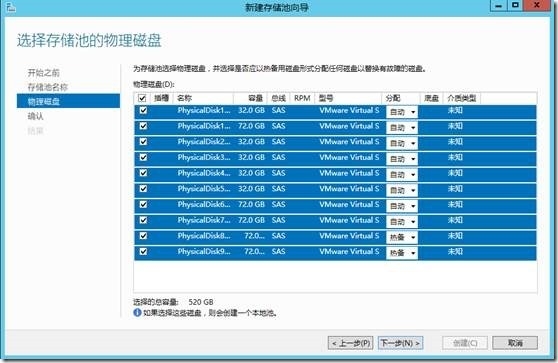The width and height of the screenshot is (558, 363).
Task: Uncheck the PhysicalDisk9 row checkbox
Action: pos(143,251)
